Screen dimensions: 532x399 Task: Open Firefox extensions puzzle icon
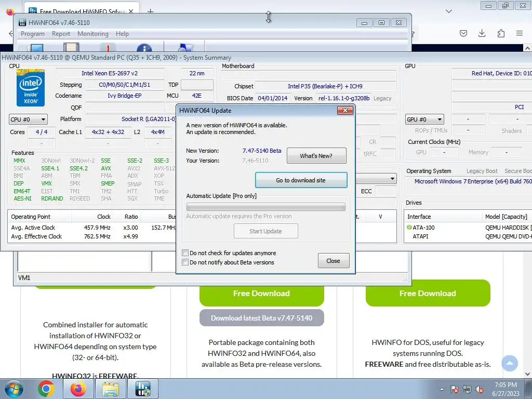501,33
